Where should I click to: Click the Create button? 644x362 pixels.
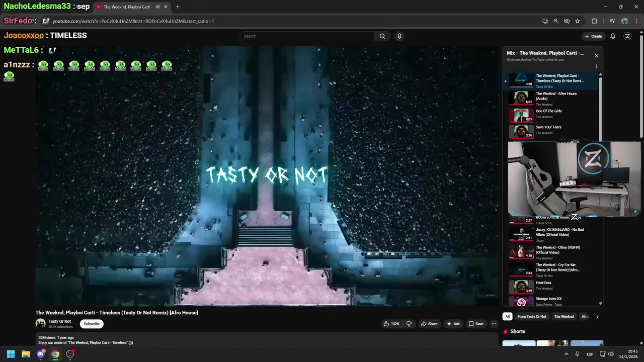593,36
